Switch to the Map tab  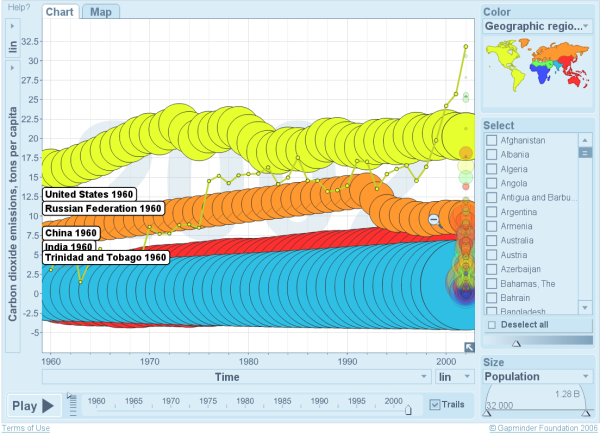coord(101,12)
